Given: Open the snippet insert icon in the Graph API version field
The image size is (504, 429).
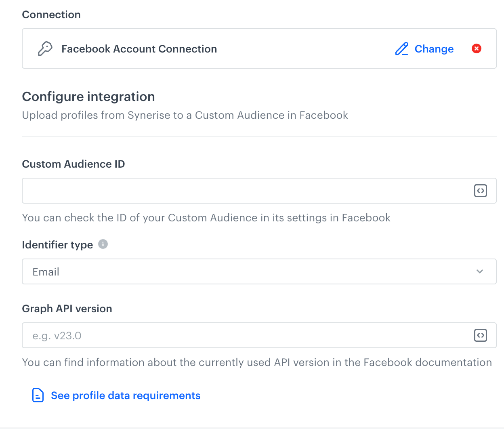Looking at the screenshot, I should click(x=480, y=335).
